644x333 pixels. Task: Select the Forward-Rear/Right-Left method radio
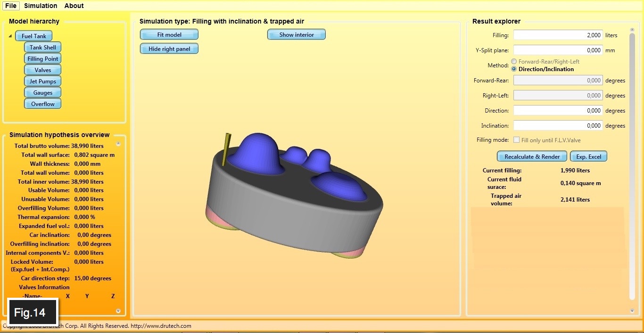point(514,62)
